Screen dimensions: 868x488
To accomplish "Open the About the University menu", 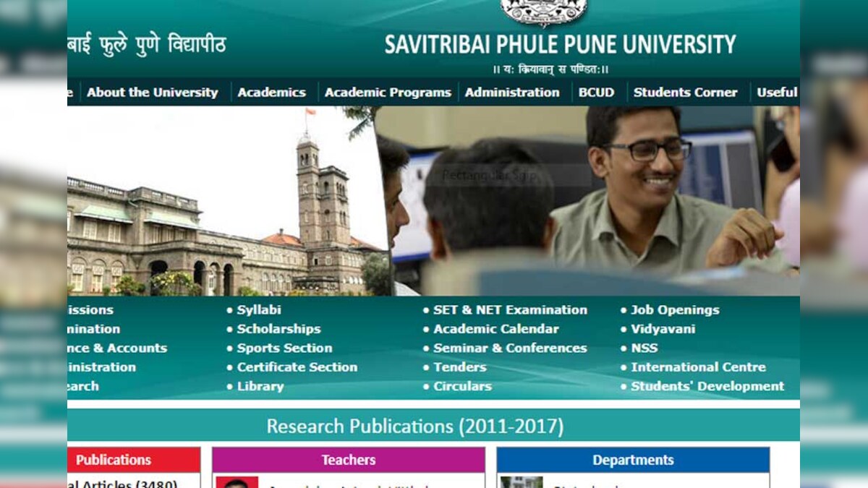I will [x=152, y=93].
